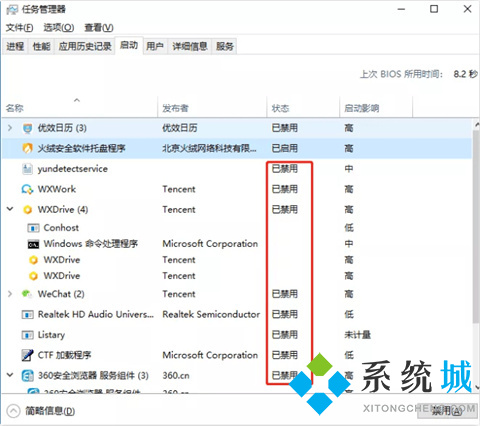Click the 优效日历 app icon
Screen dimensions: 480x426
(27, 128)
